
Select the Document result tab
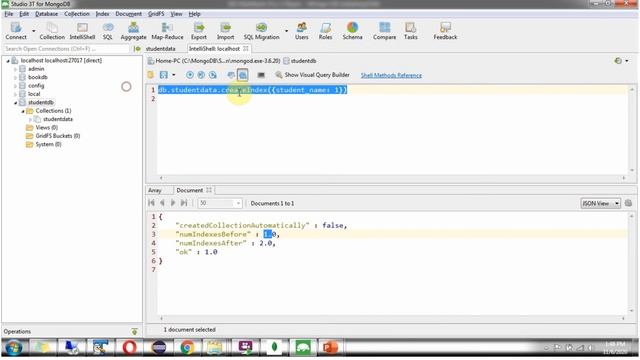click(189, 190)
